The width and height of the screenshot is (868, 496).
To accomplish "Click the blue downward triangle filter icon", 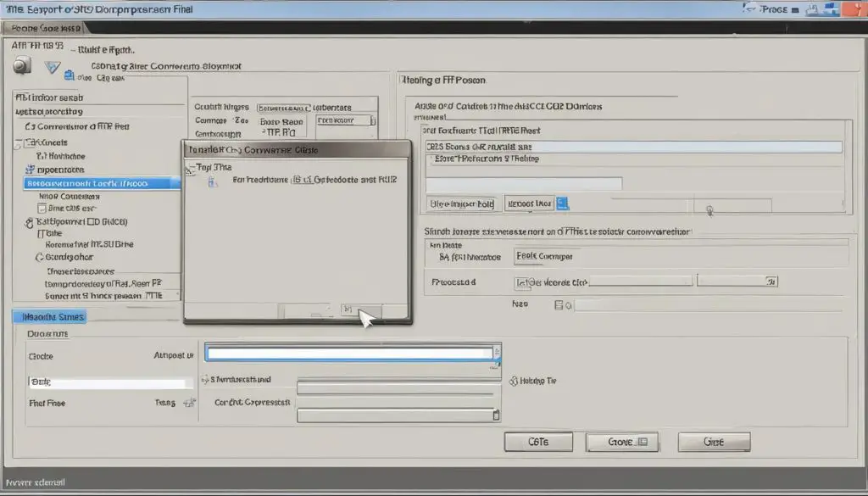I will click(x=52, y=68).
